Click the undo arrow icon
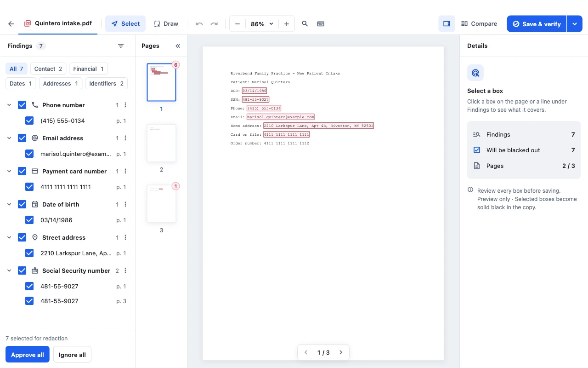Screen dimensions: 588x368 tap(199, 24)
